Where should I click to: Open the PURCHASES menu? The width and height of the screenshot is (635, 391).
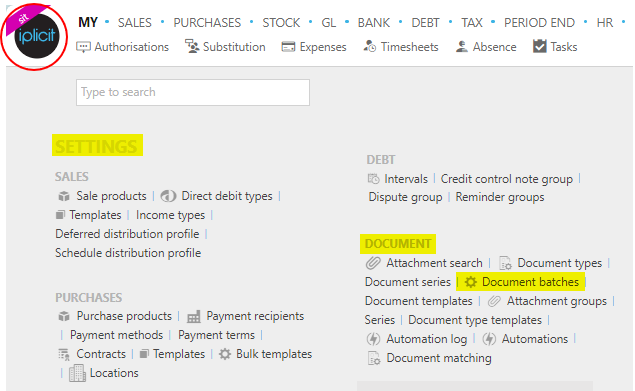pyautogui.click(x=207, y=23)
